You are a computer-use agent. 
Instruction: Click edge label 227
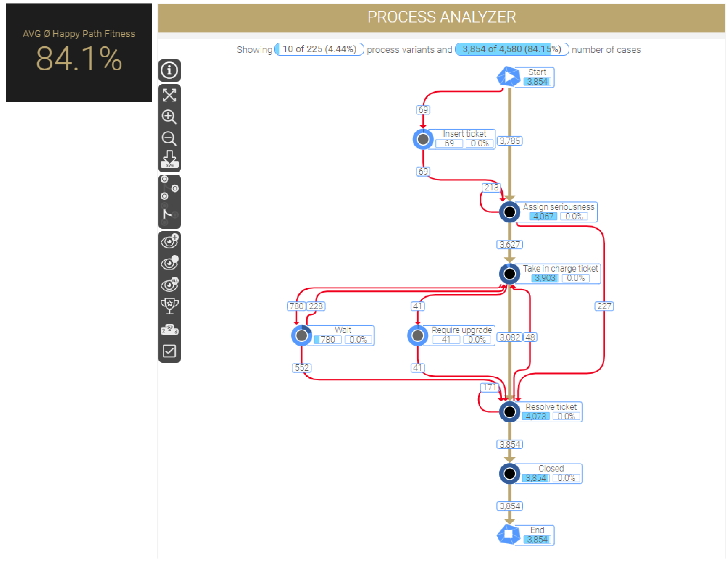pos(604,306)
